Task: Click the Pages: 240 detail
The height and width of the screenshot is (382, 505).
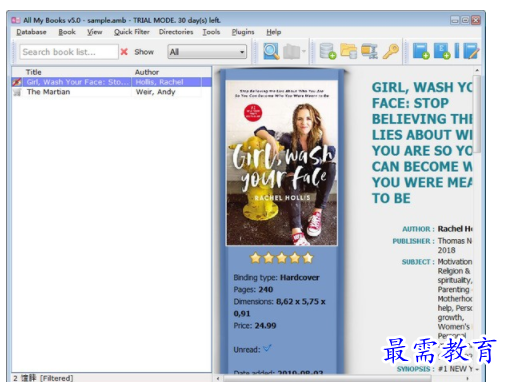Action: [x=253, y=289]
